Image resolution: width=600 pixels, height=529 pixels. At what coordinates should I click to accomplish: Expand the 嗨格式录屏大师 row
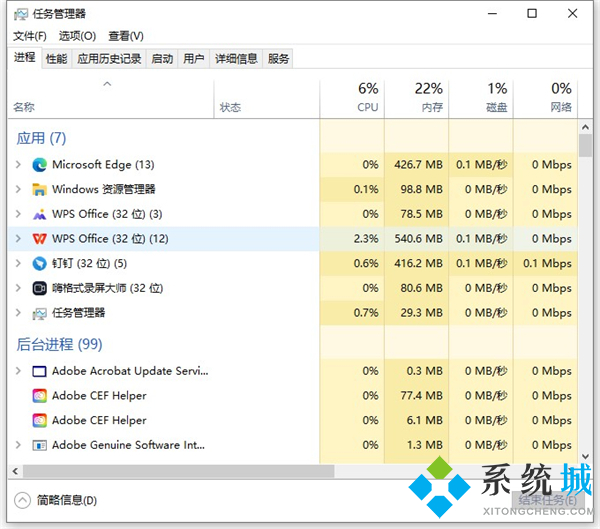(18, 288)
